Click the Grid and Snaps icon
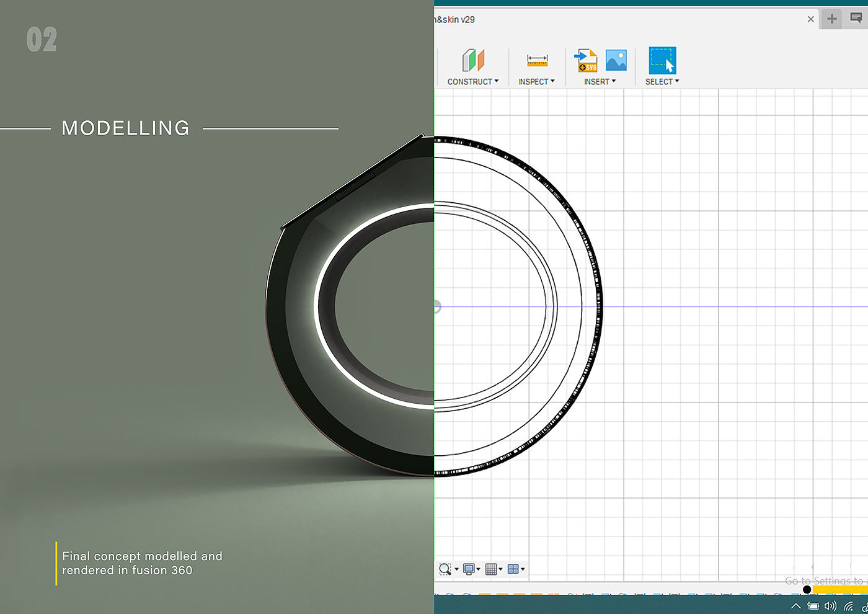 click(x=491, y=569)
